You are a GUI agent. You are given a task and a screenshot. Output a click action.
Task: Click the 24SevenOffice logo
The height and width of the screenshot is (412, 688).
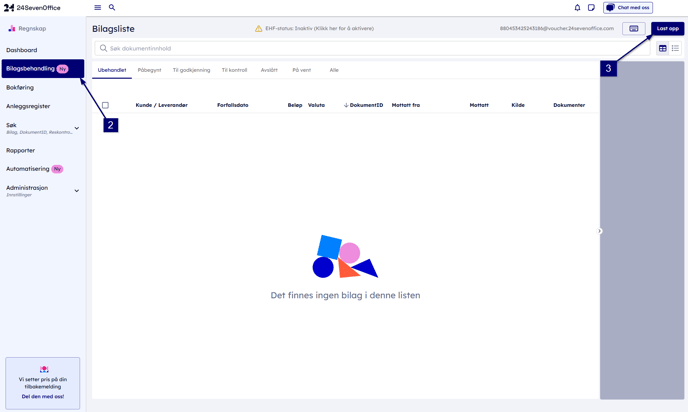click(x=32, y=8)
